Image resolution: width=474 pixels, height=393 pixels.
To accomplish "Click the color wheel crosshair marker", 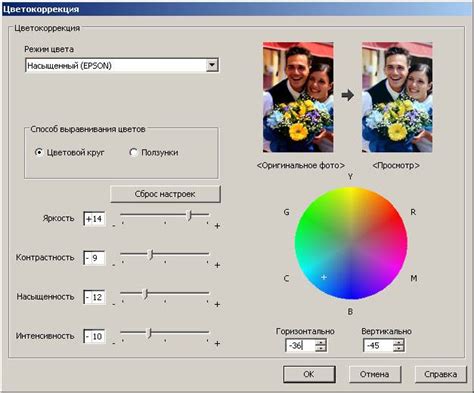I will (324, 277).
